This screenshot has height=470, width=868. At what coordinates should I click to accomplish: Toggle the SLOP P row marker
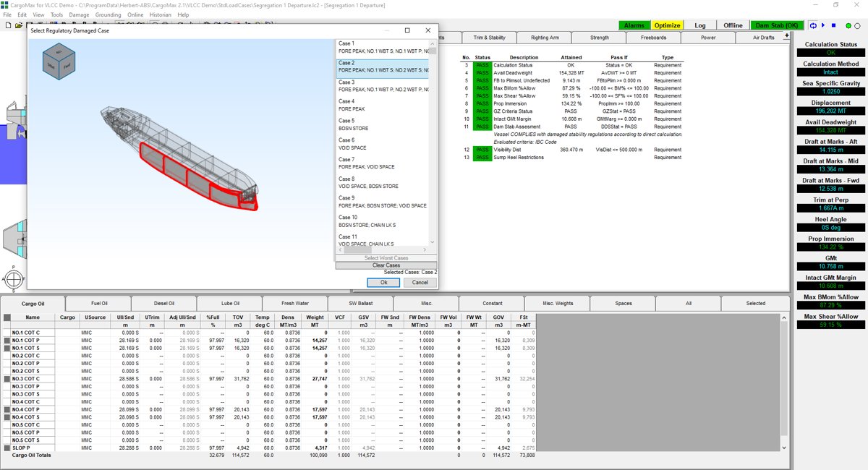[7, 448]
